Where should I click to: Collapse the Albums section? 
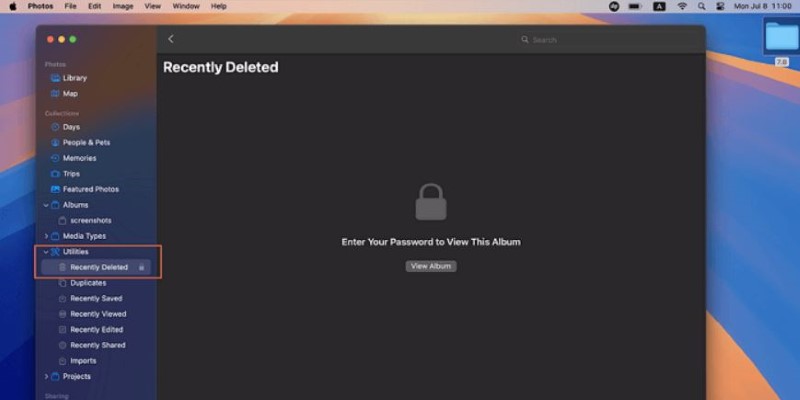point(46,205)
